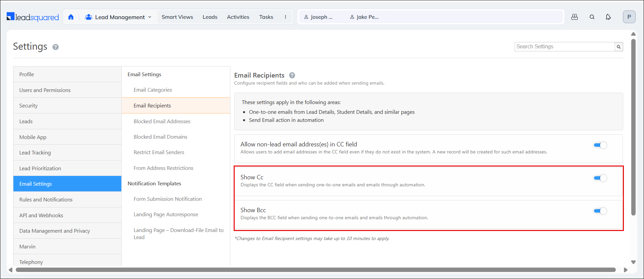Click the scroll up arrow

[633, 34]
